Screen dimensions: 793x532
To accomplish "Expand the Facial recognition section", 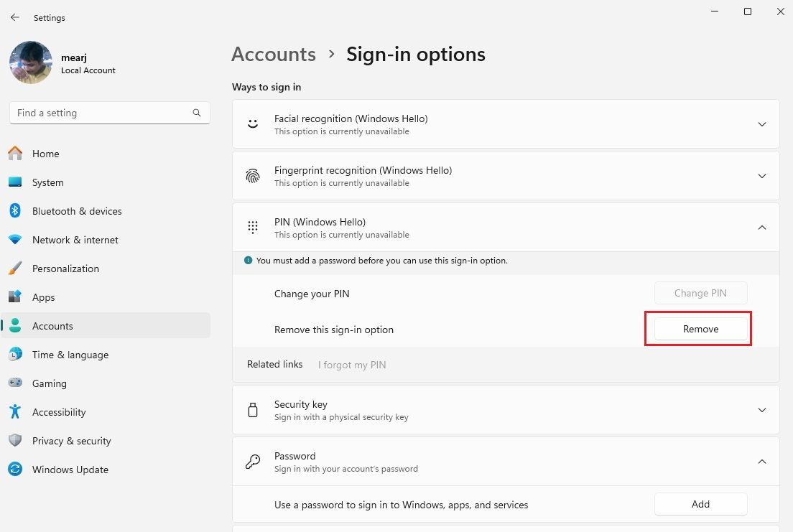I will pyautogui.click(x=762, y=123).
